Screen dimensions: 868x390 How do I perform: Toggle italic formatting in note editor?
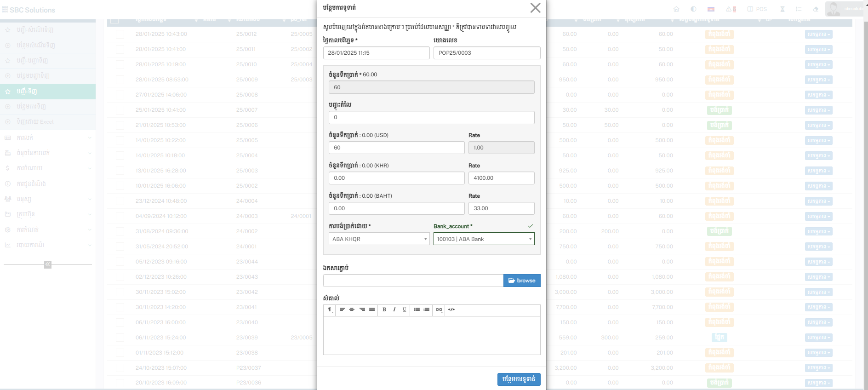click(394, 310)
